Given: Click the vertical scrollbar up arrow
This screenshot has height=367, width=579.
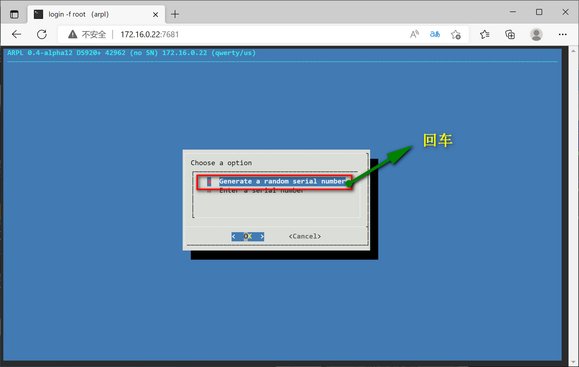Looking at the screenshot, I should pyautogui.click(x=573, y=51).
